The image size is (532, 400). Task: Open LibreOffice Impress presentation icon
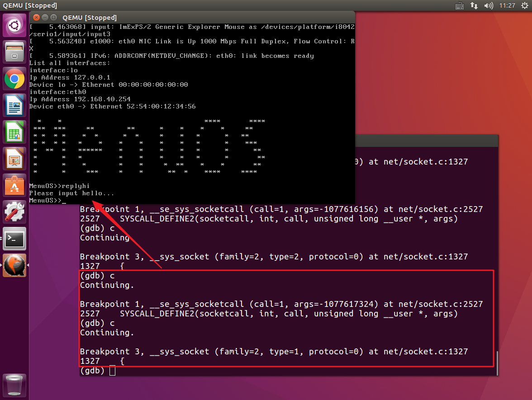tap(14, 159)
